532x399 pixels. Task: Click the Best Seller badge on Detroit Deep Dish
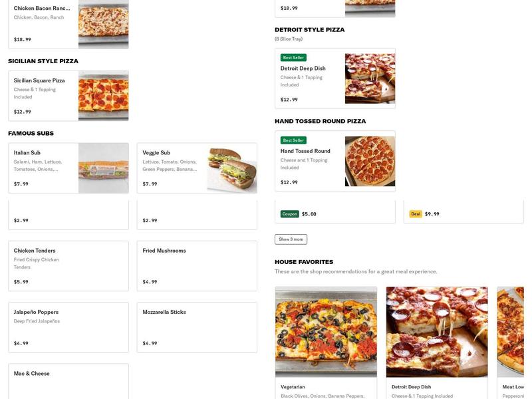tap(293, 57)
